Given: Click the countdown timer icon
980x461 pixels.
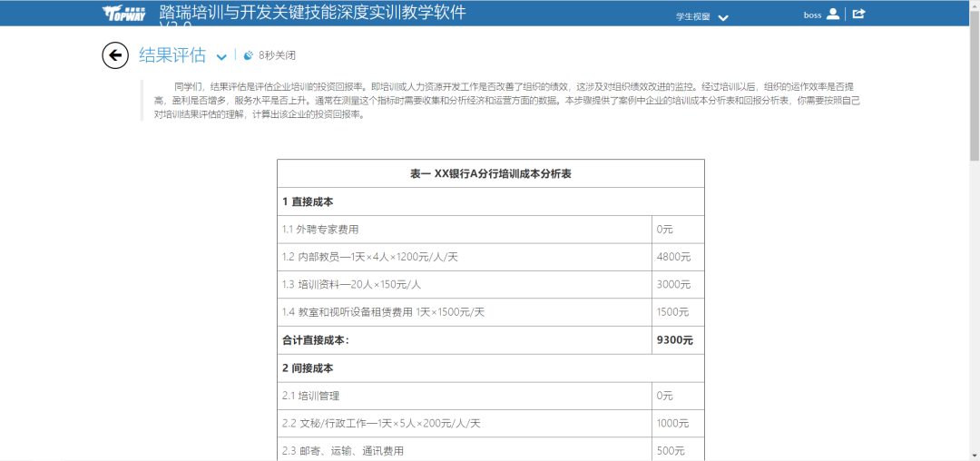Looking at the screenshot, I should pyautogui.click(x=249, y=55).
